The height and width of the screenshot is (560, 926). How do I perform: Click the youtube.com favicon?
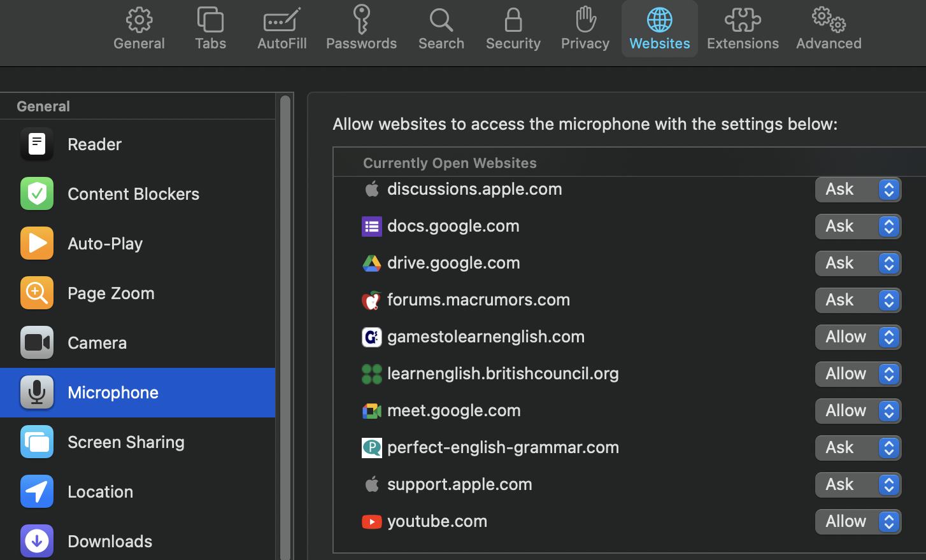click(372, 522)
